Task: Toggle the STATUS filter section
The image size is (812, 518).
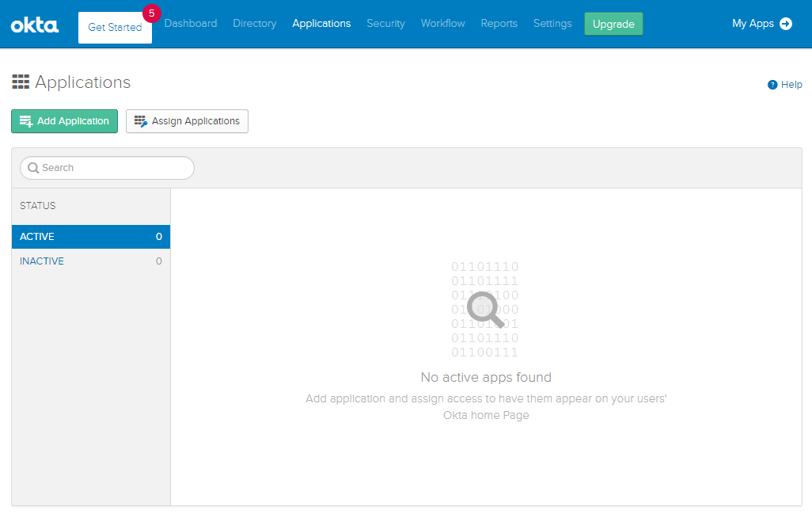Action: tap(36, 205)
